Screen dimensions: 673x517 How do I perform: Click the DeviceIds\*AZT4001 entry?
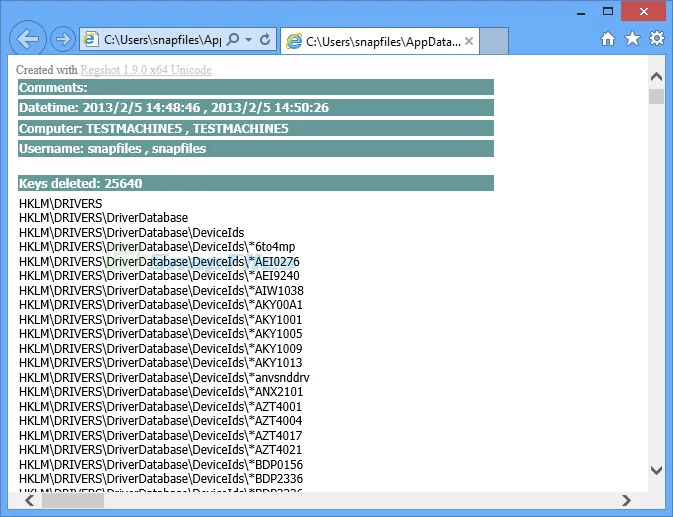[x=161, y=406]
